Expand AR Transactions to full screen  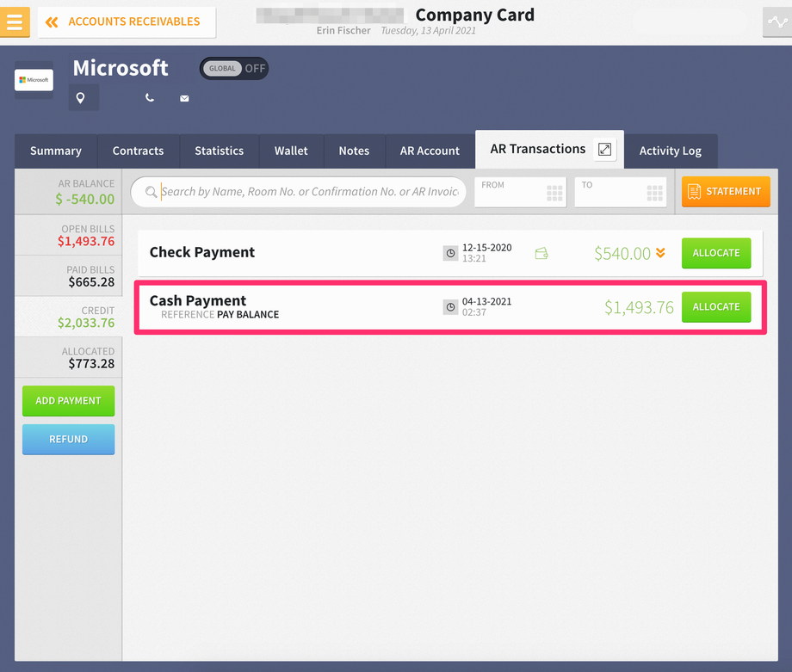pos(604,149)
